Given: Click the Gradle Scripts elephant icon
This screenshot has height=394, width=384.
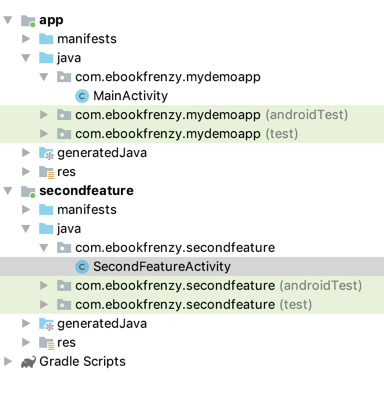Looking at the screenshot, I should click(28, 362).
